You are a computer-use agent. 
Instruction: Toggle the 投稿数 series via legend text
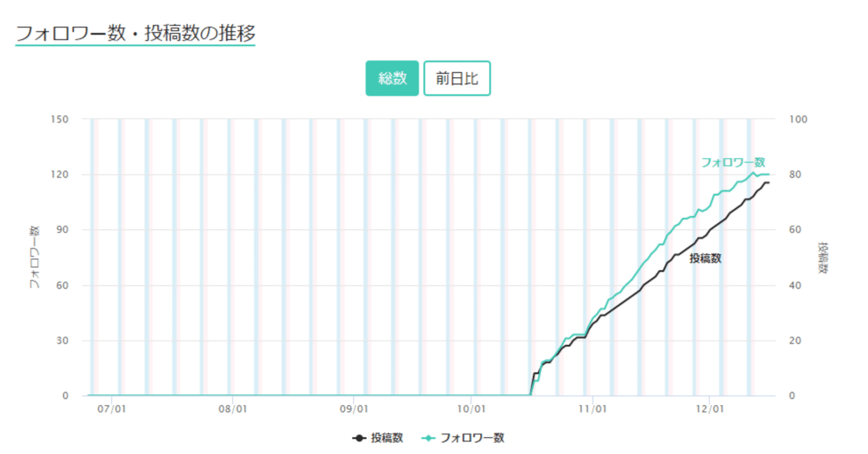click(x=387, y=438)
